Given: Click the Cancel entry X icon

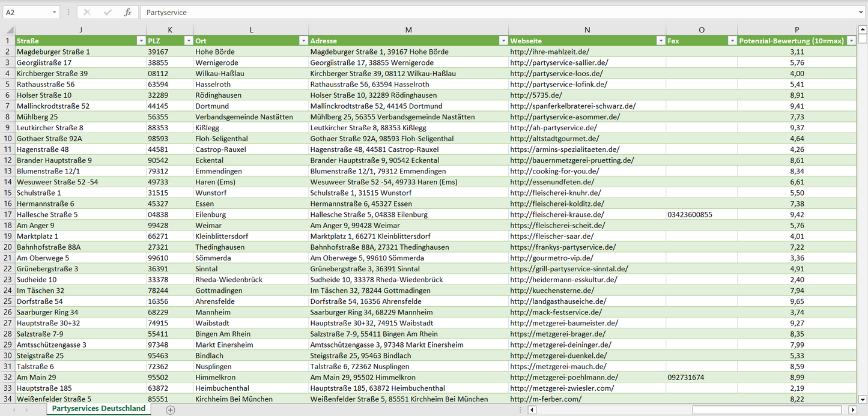Looking at the screenshot, I should point(87,12).
